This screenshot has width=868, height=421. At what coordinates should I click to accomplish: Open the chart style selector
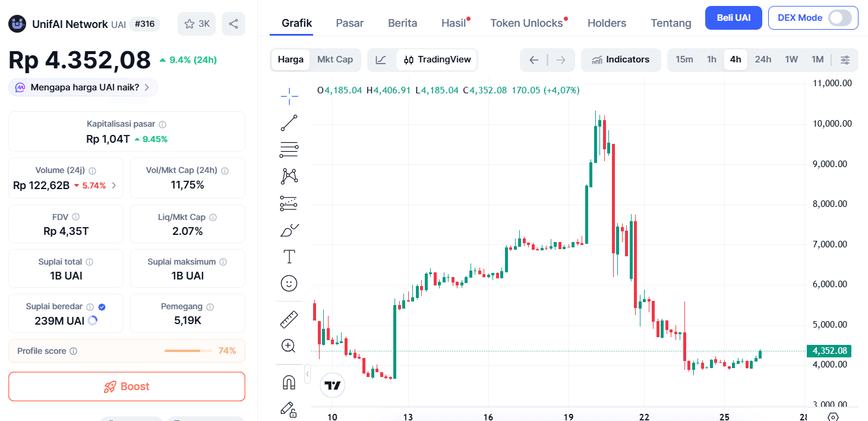381,59
